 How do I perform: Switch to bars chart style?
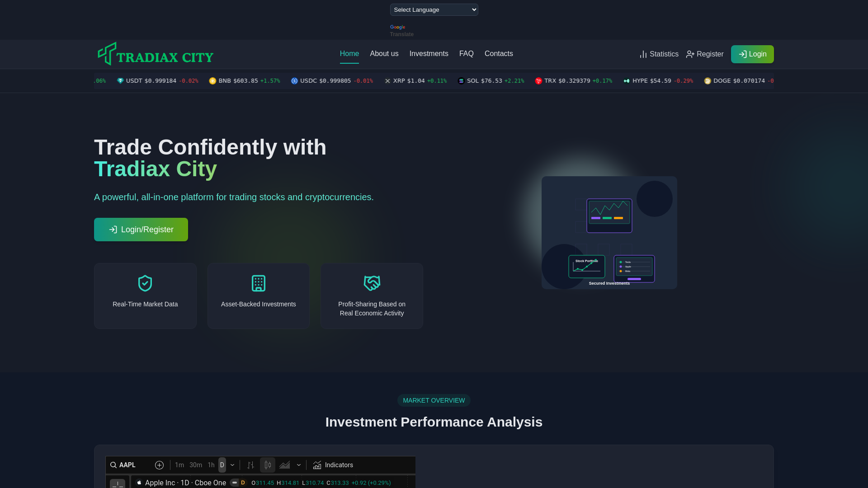pyautogui.click(x=250, y=465)
